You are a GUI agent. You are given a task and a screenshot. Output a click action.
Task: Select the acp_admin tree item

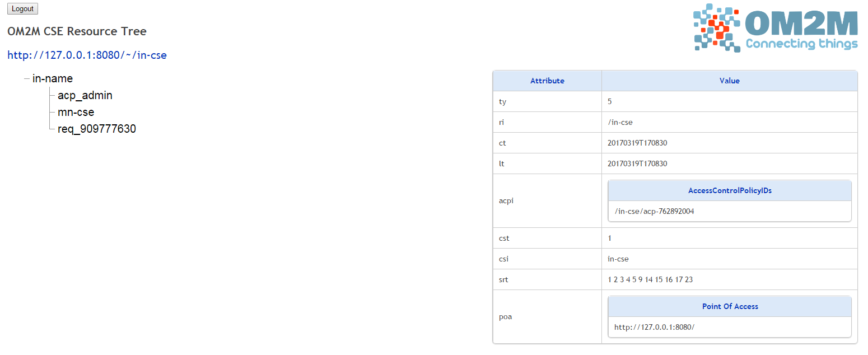85,95
